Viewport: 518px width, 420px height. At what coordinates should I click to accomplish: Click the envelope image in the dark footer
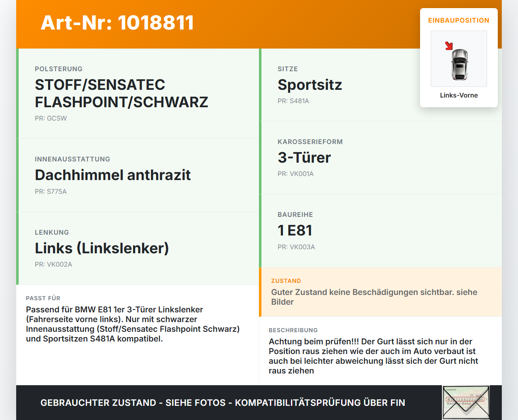click(x=466, y=403)
